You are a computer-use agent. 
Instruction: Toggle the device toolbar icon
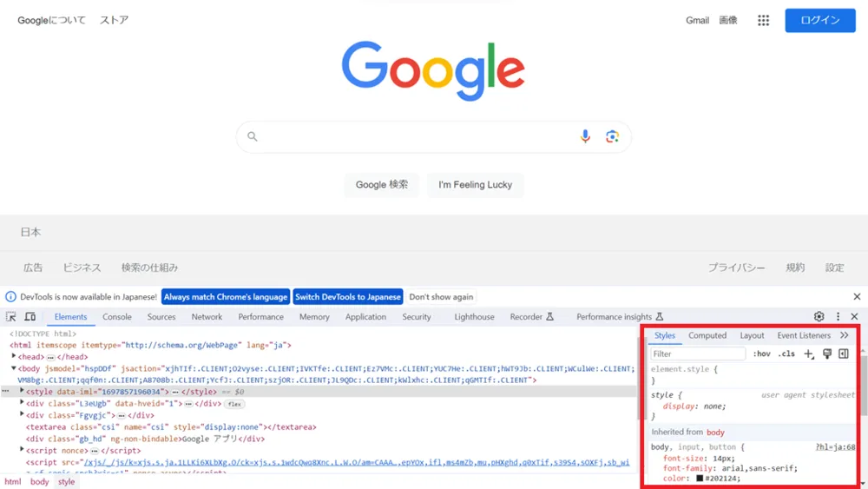click(30, 317)
